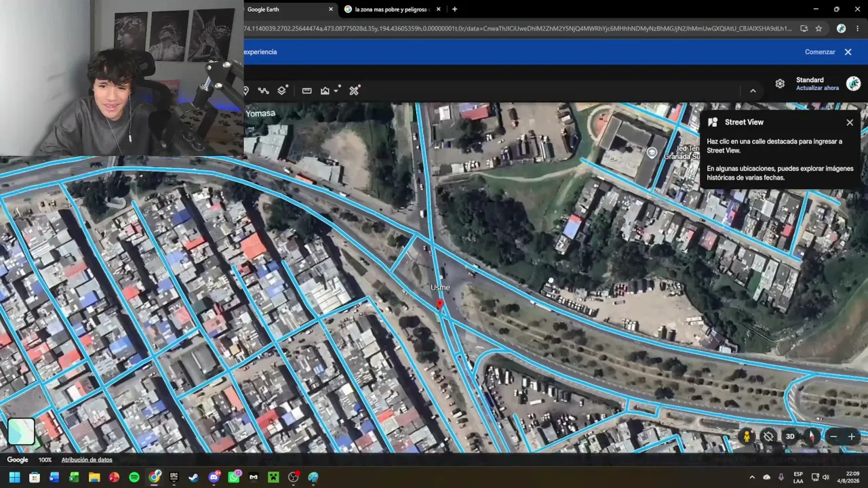Reset orientation using the compass
Screen dimensions: 868x488
(x=812, y=436)
